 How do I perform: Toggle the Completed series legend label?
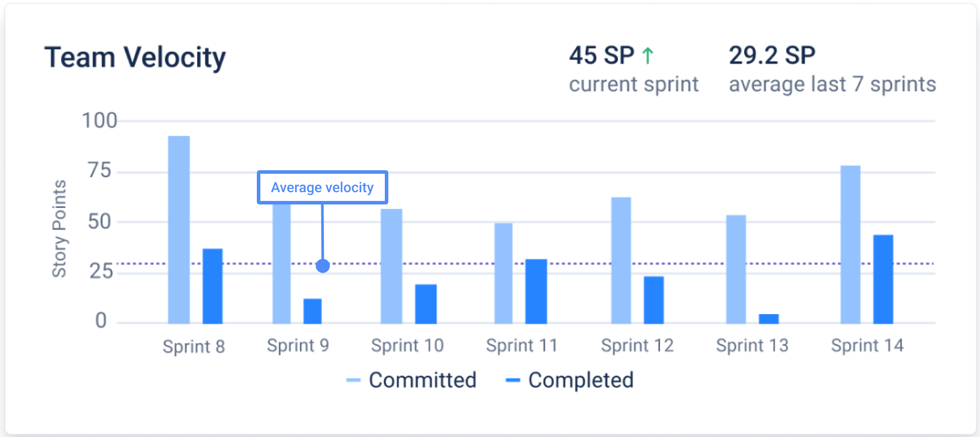click(x=581, y=380)
